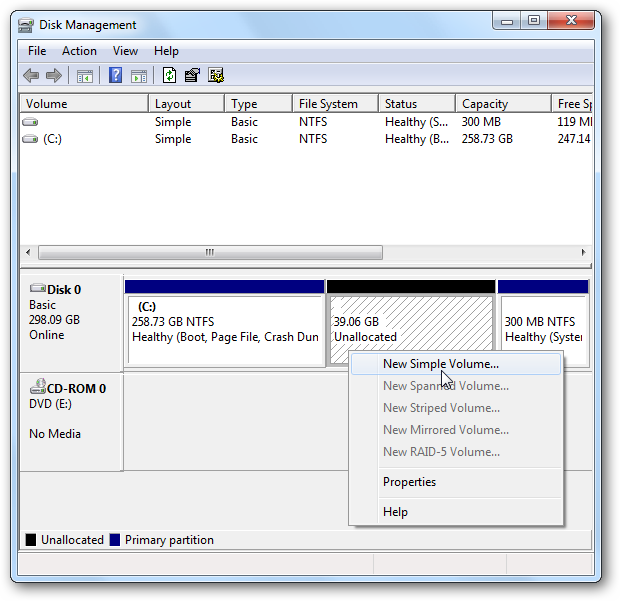The height and width of the screenshot is (601, 620).
Task: Click the grayed New Striped Volume... entry
Action: pyautogui.click(x=456, y=408)
